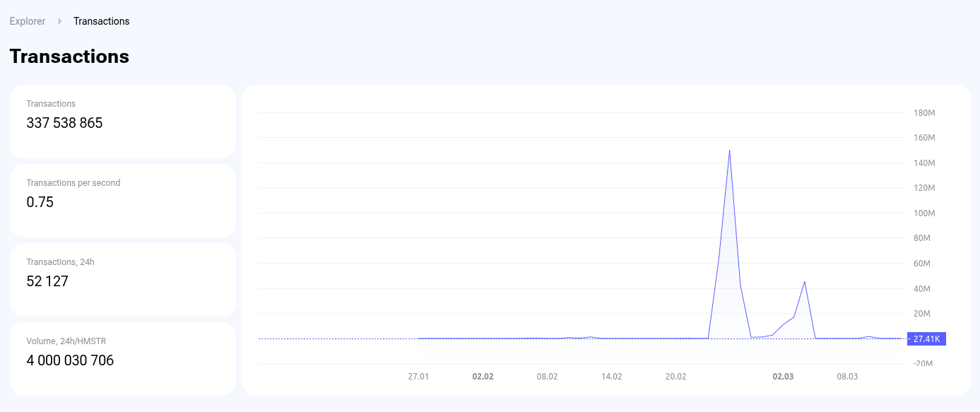Image resolution: width=980 pixels, height=412 pixels.
Task: Click the tallest chart peak near 150M
Action: (x=729, y=151)
